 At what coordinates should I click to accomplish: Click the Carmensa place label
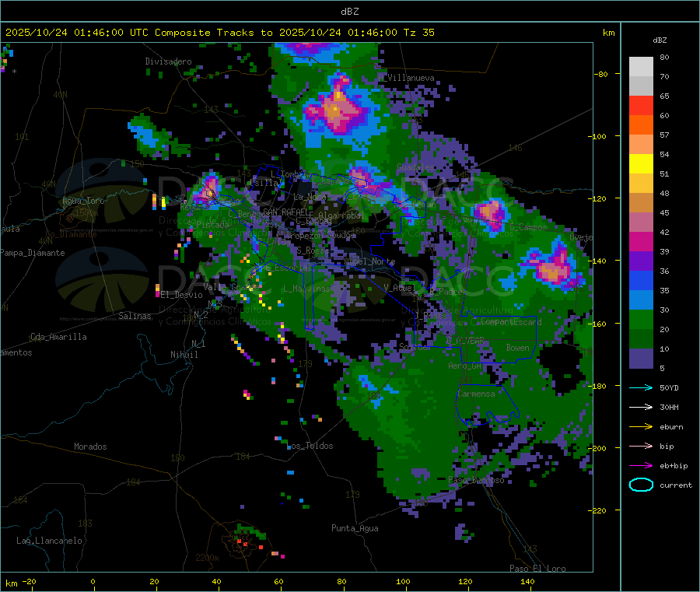476,394
